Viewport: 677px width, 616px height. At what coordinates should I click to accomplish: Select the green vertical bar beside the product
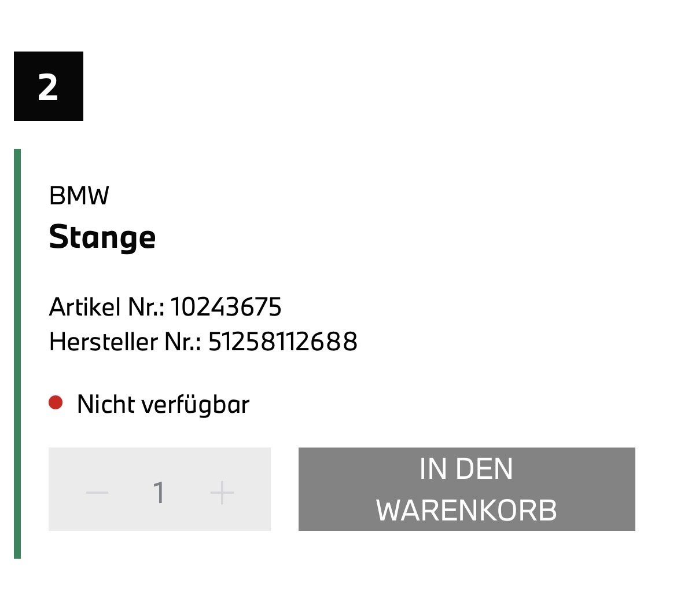click(17, 353)
